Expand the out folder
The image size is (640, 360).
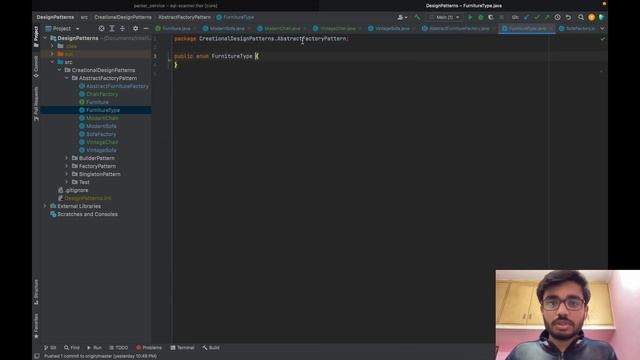coord(52,54)
